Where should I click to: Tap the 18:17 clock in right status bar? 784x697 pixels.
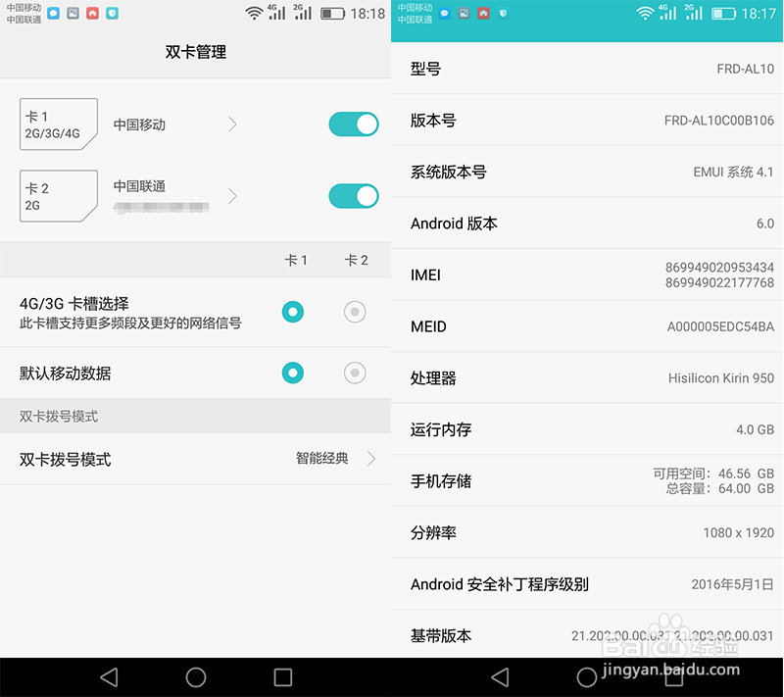(x=759, y=14)
